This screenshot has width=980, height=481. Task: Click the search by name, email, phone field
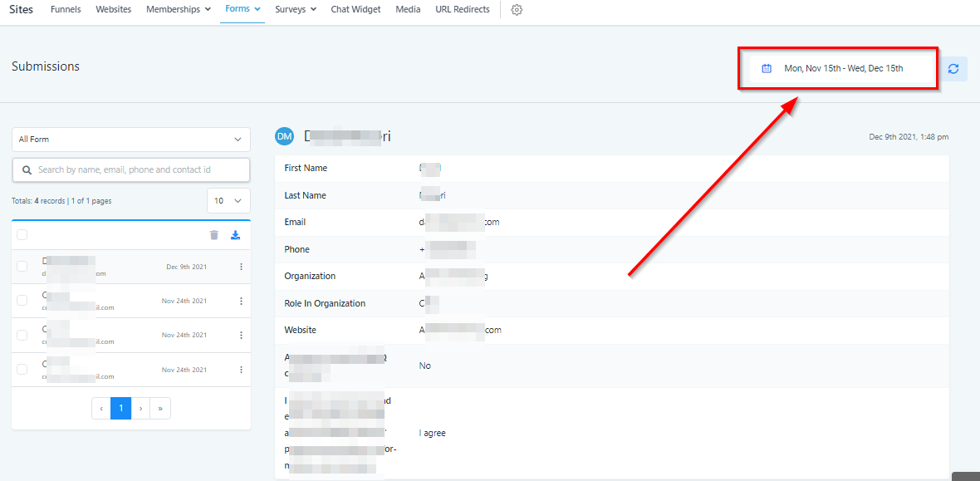[131, 169]
